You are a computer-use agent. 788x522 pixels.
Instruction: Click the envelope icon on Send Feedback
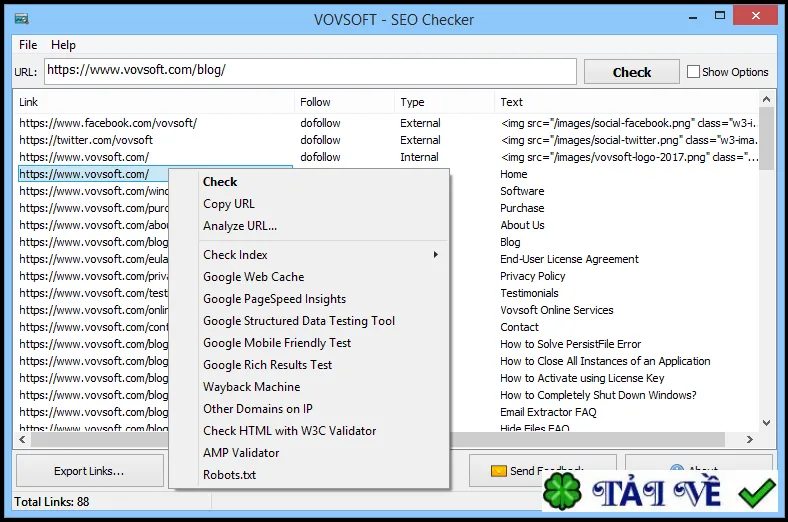[x=499, y=471]
